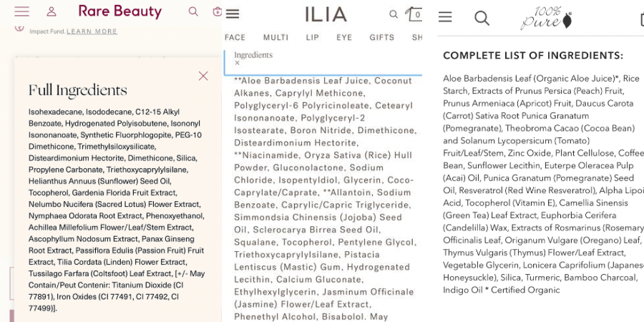644x322 pixels.
Task: Click the text 'Acid, Tocopherol (Vitamin E), Camellia Sinensis'
Action: point(535,203)
